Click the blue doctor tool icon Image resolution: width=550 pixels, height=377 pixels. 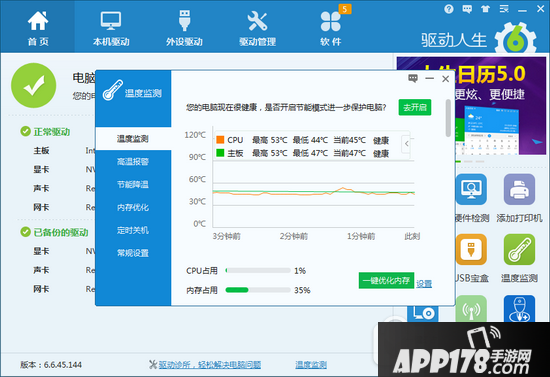click(519, 309)
